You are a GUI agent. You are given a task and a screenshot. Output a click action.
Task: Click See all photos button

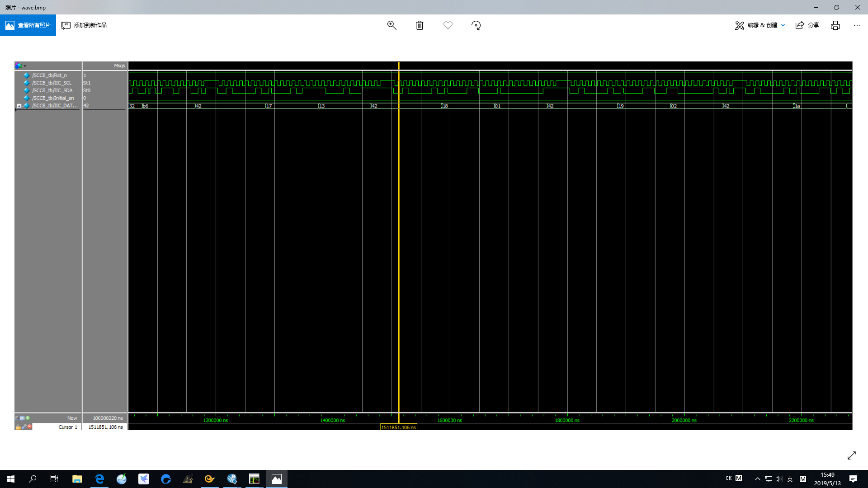tap(28, 25)
